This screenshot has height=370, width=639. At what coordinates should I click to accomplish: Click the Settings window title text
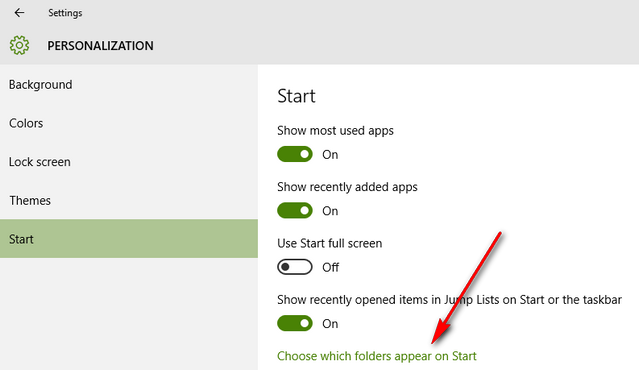pyautogui.click(x=65, y=13)
